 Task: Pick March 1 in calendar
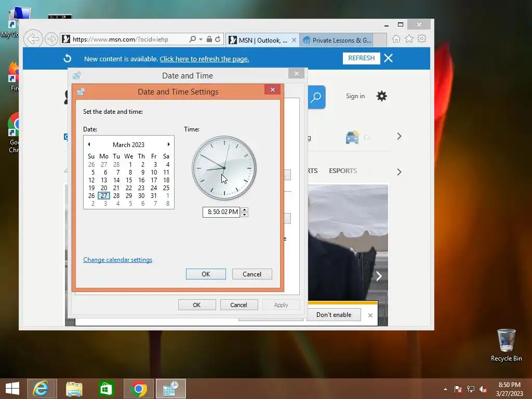[130, 165]
